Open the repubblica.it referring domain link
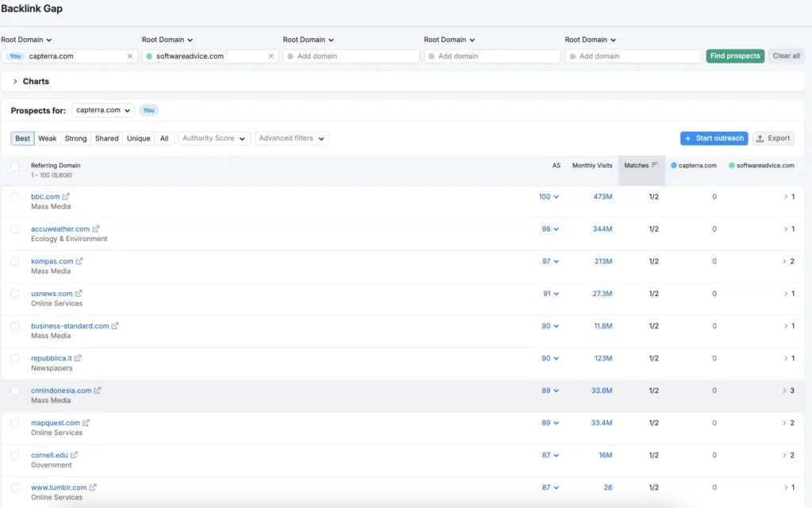 52,358
